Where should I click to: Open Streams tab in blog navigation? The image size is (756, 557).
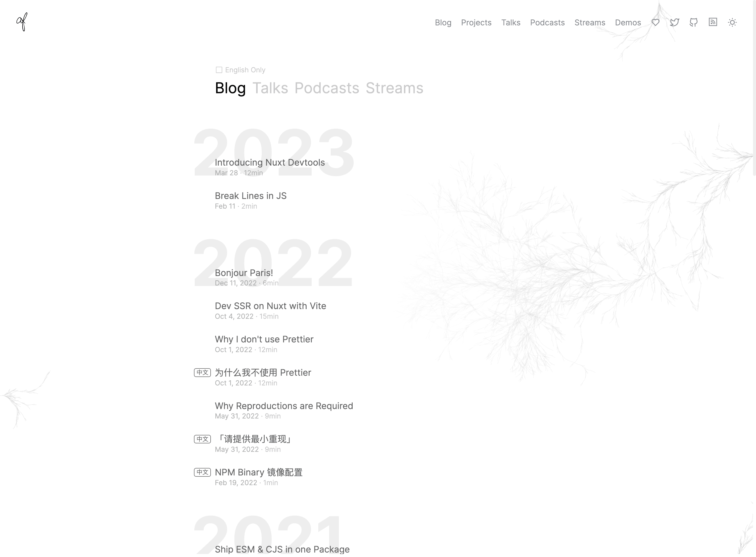click(394, 88)
